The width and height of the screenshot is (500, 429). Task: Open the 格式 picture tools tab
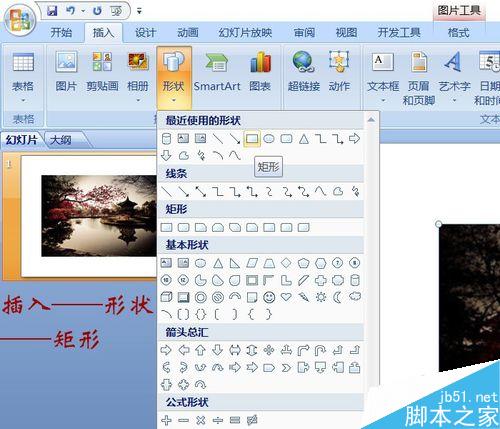459,33
